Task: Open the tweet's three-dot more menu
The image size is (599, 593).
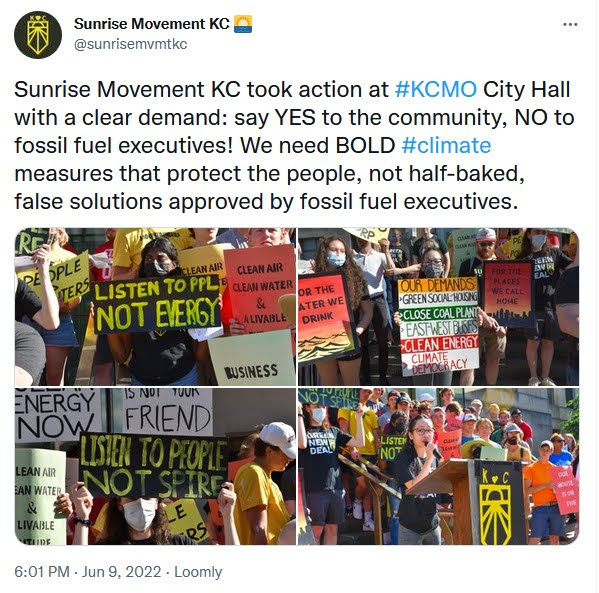Action: [570, 24]
